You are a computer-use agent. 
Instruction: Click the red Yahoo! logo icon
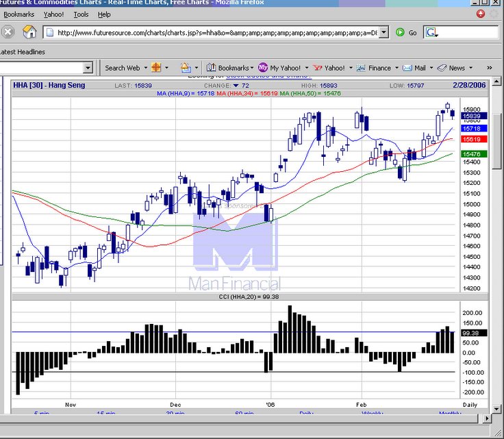[x=318, y=68]
